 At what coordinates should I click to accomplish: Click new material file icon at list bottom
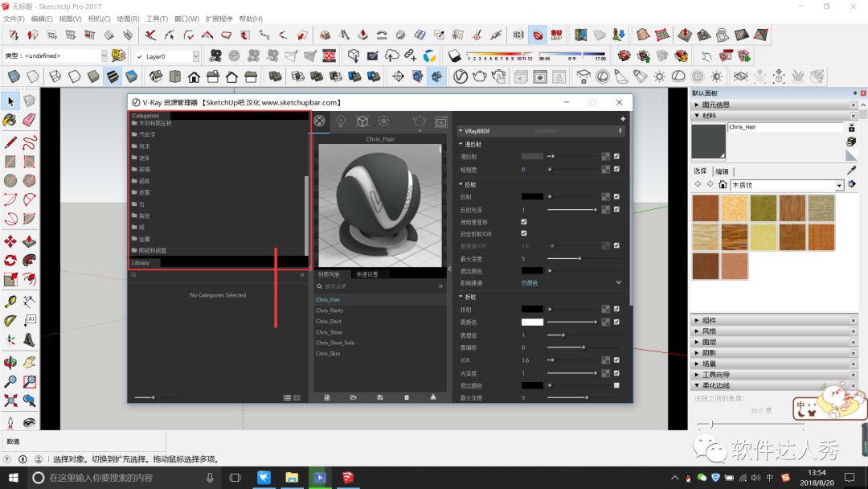pyautogui.click(x=327, y=397)
